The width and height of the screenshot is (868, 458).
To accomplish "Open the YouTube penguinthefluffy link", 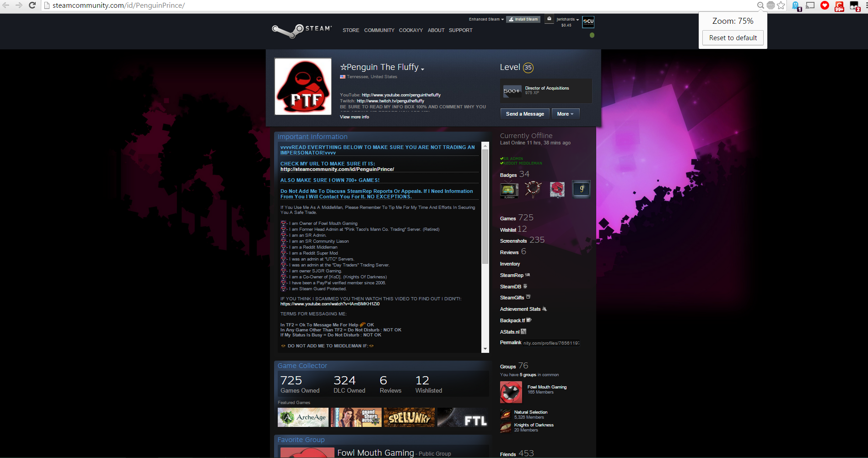I will pos(401,95).
